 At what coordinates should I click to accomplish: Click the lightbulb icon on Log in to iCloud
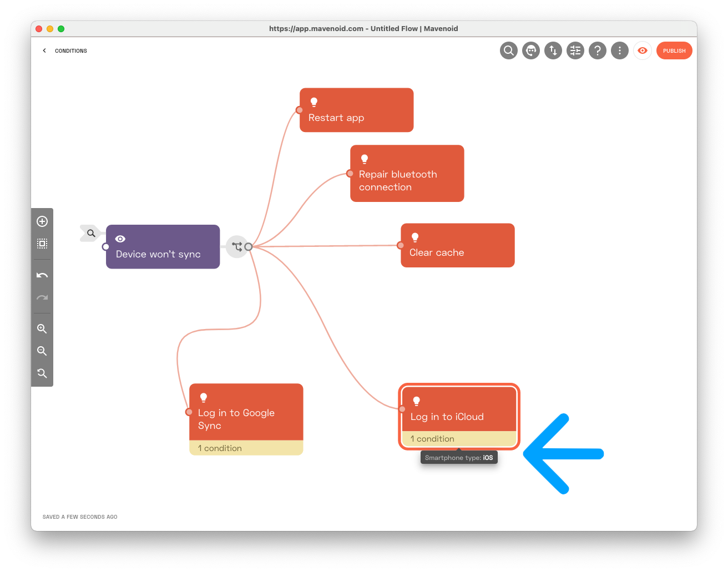(x=417, y=402)
